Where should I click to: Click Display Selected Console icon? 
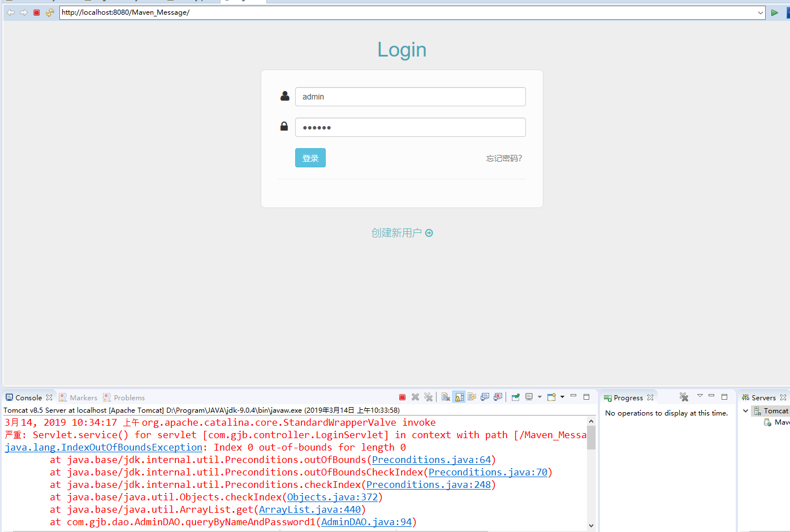coord(529,397)
